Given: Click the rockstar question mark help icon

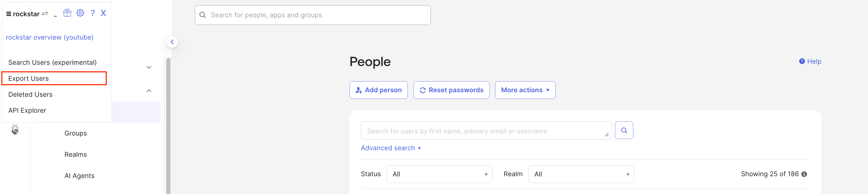Looking at the screenshot, I should coord(93,13).
